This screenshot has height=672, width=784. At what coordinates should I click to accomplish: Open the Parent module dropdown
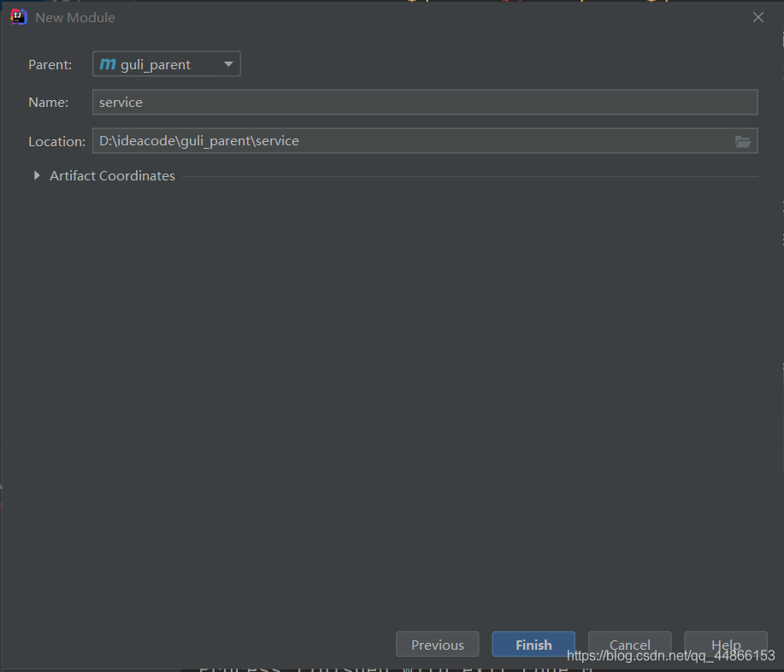click(x=167, y=64)
